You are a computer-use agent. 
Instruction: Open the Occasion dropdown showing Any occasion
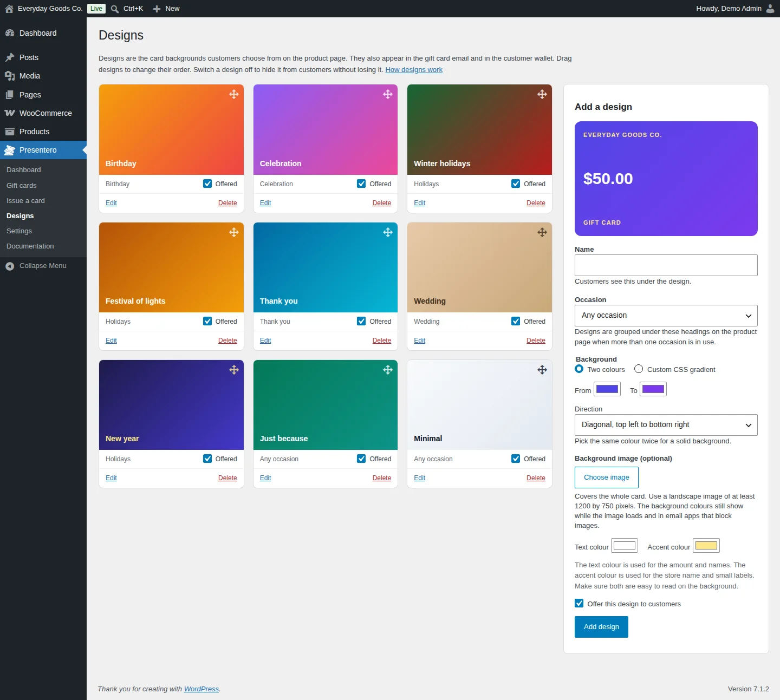coord(666,316)
